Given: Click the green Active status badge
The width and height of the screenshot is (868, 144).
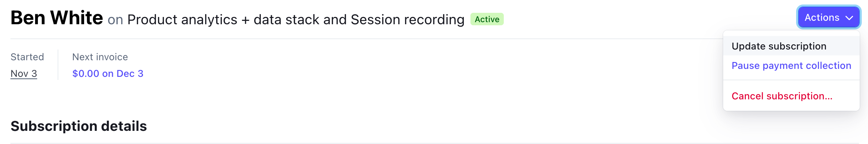Looking at the screenshot, I should pyautogui.click(x=487, y=19).
